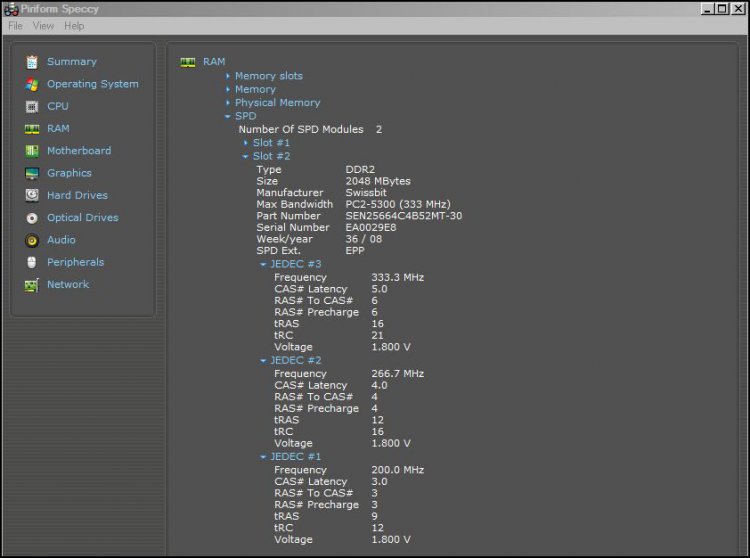This screenshot has height=558, width=750.
Task: Click the serial number EA0029E8
Action: (371, 228)
